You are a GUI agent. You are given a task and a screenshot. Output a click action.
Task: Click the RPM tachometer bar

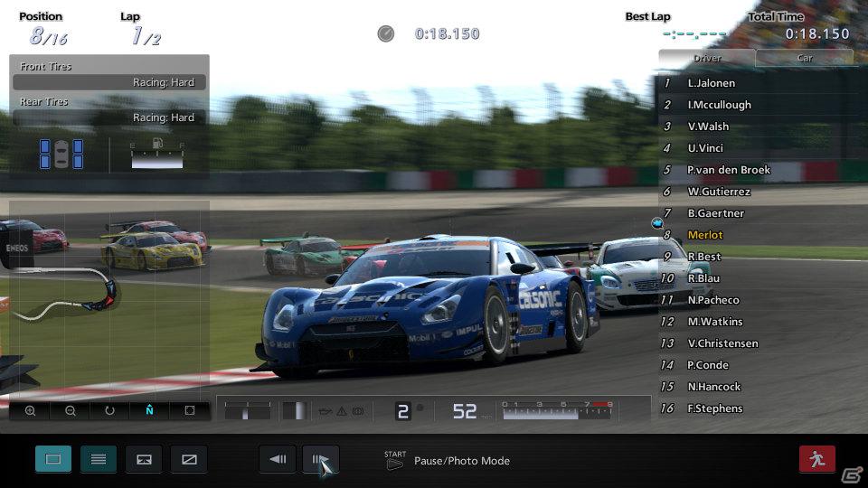(558, 411)
